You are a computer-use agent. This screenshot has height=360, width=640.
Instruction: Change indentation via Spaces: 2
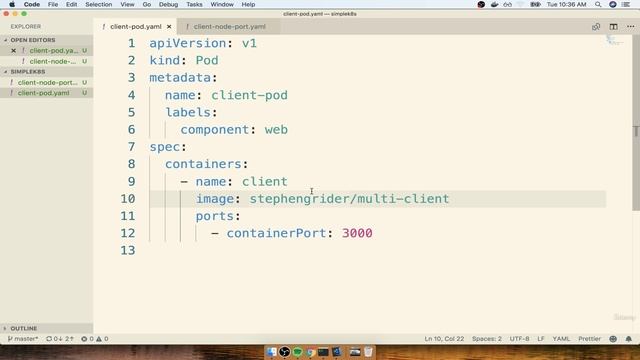click(487, 339)
